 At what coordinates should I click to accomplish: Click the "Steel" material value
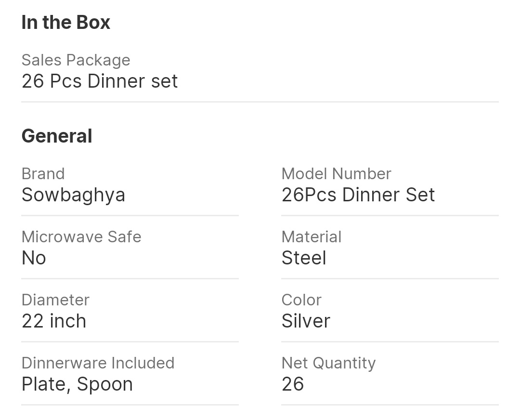click(304, 258)
